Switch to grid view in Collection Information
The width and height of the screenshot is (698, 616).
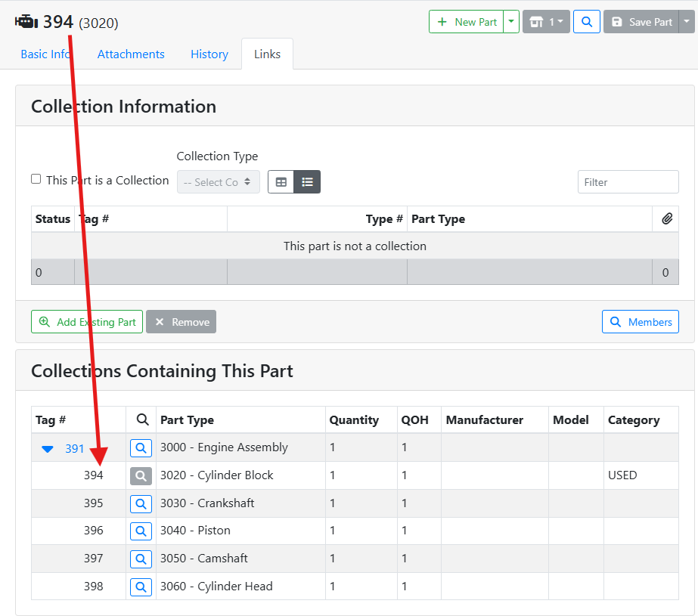pyautogui.click(x=281, y=182)
